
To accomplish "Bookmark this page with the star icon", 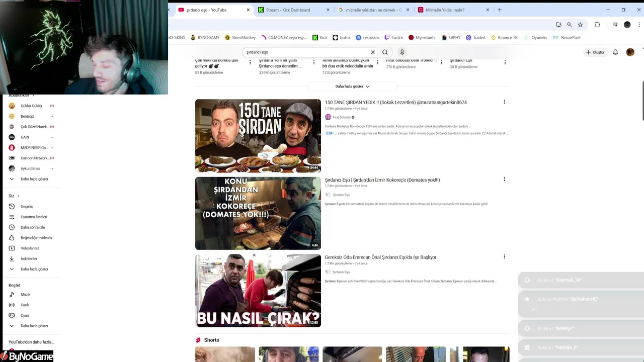I will [580, 25].
